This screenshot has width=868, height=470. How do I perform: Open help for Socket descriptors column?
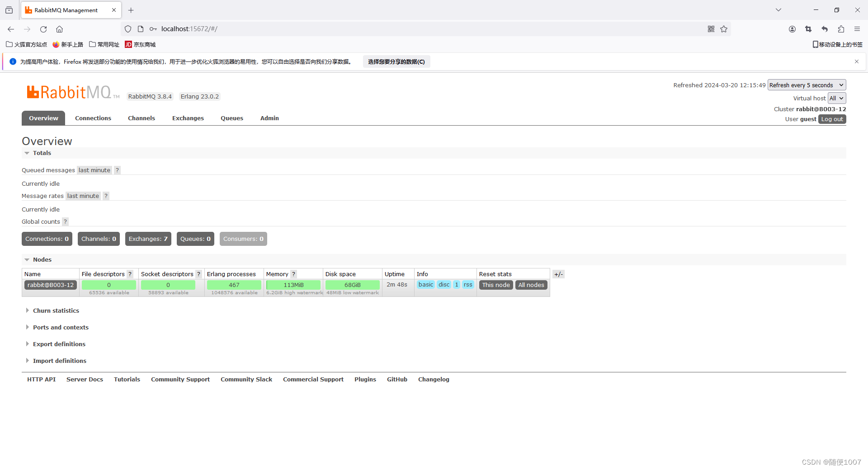[x=198, y=274]
